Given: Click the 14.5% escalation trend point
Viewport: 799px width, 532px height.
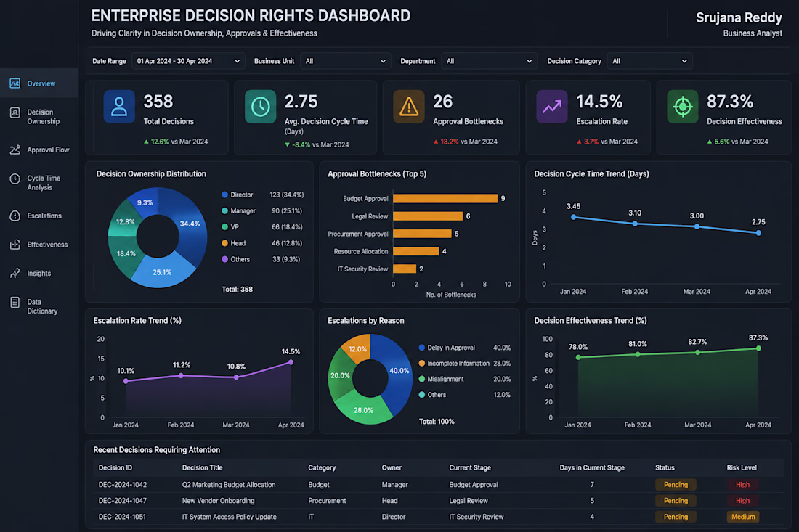Looking at the screenshot, I should pyautogui.click(x=291, y=362).
